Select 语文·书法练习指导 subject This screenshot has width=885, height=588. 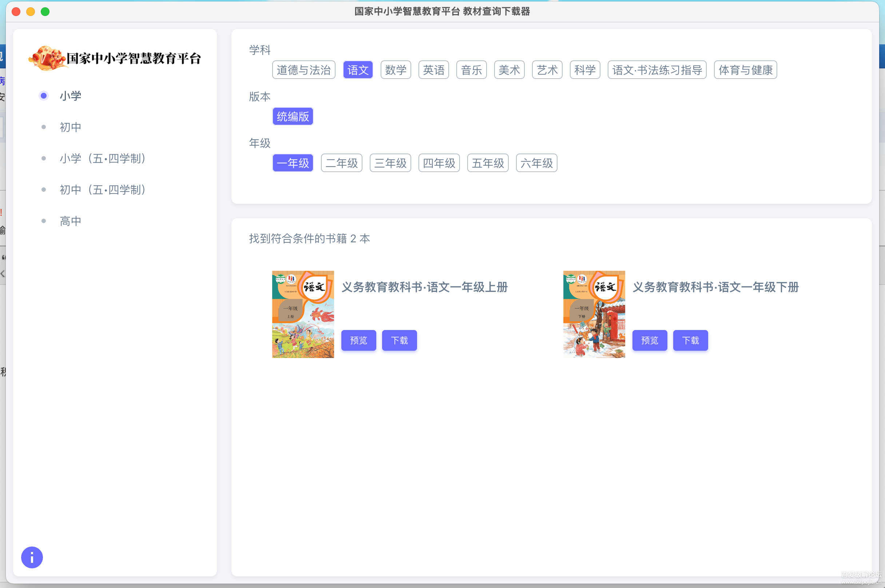point(657,70)
